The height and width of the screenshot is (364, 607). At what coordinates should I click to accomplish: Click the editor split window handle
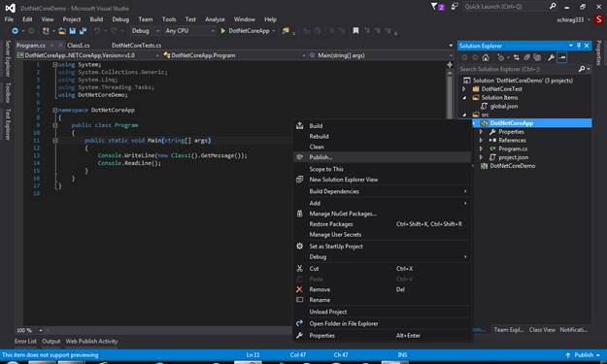point(450,65)
